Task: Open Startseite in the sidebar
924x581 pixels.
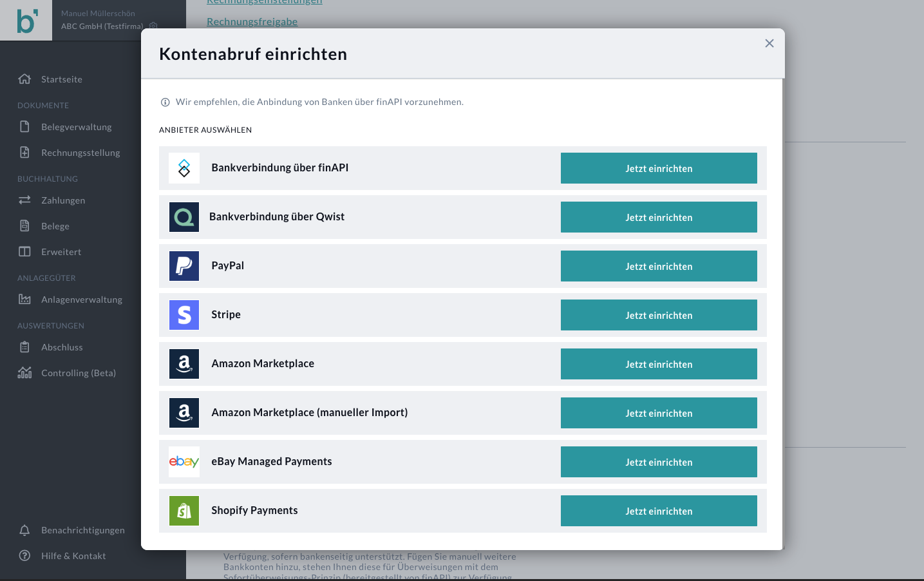Action: click(62, 79)
